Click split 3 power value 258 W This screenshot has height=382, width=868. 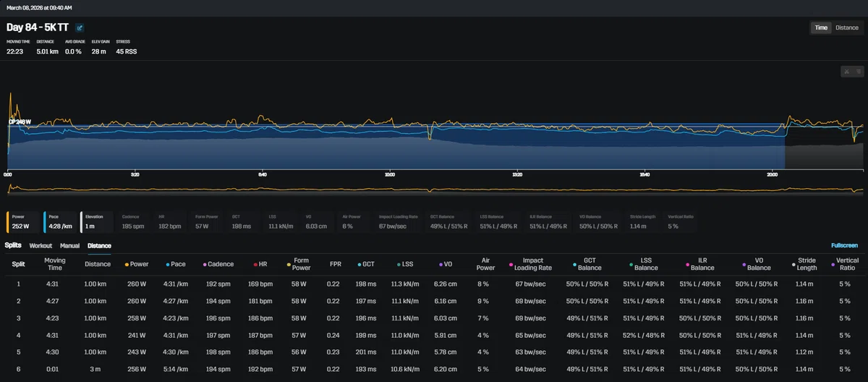[137, 318]
